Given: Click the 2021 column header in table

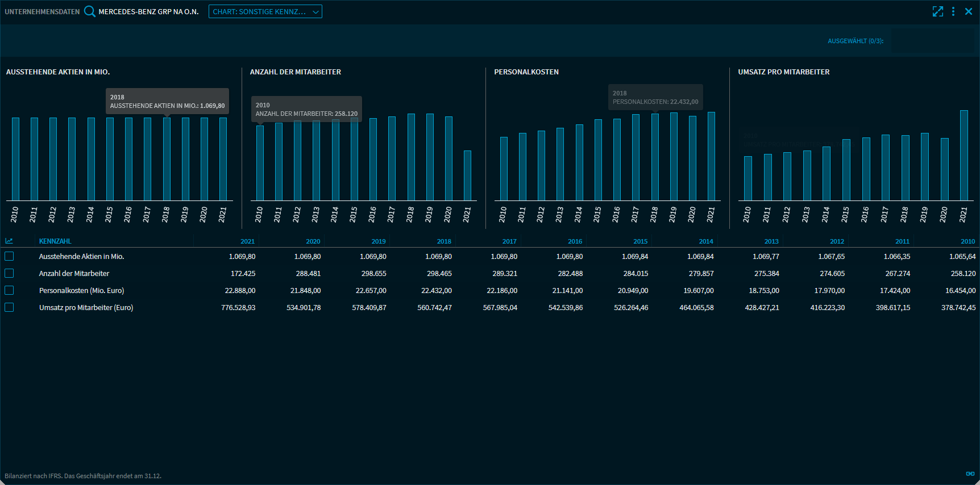Looking at the screenshot, I should (247, 241).
